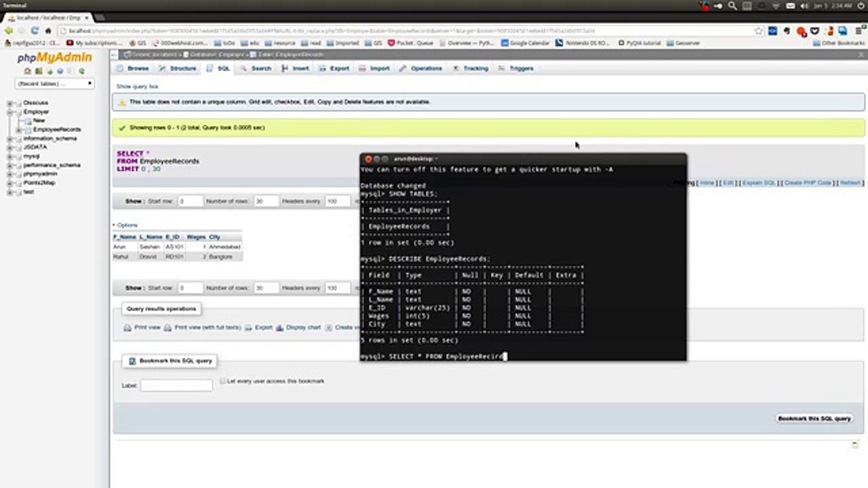Click the upper 'Number of rows' input field
Viewport: 868px width, 488px height.
tap(267, 201)
